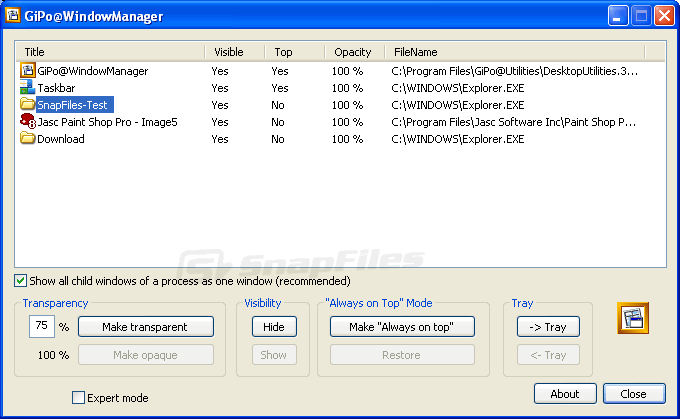Enable Expert mode checkbox
The width and height of the screenshot is (680, 419).
click(78, 397)
